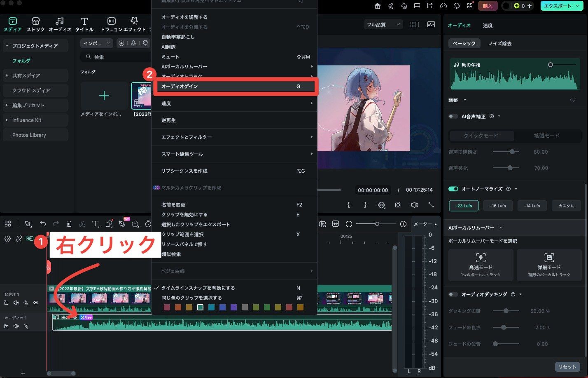This screenshot has height=378, width=588.
Task: Click the 検索 search field
Action: pos(115,57)
